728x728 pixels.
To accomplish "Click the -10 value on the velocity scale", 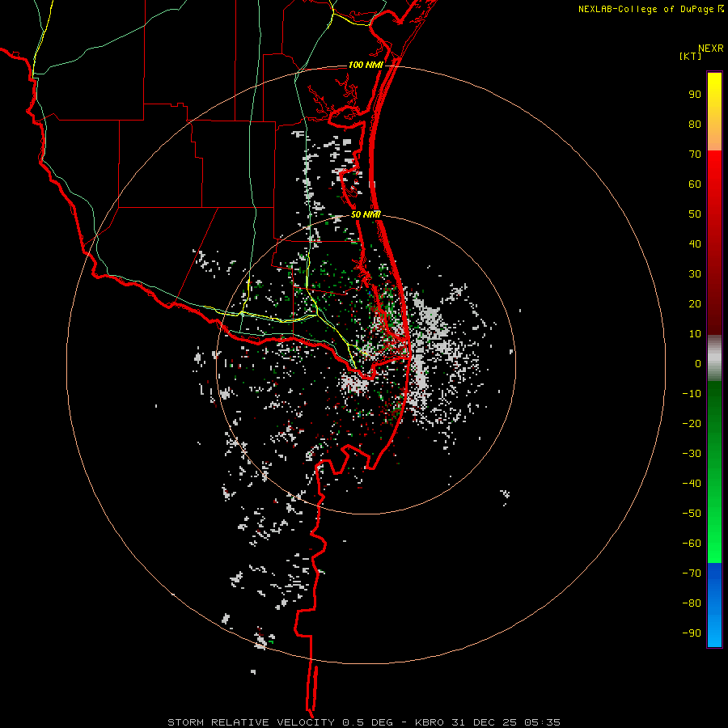I will point(692,394).
